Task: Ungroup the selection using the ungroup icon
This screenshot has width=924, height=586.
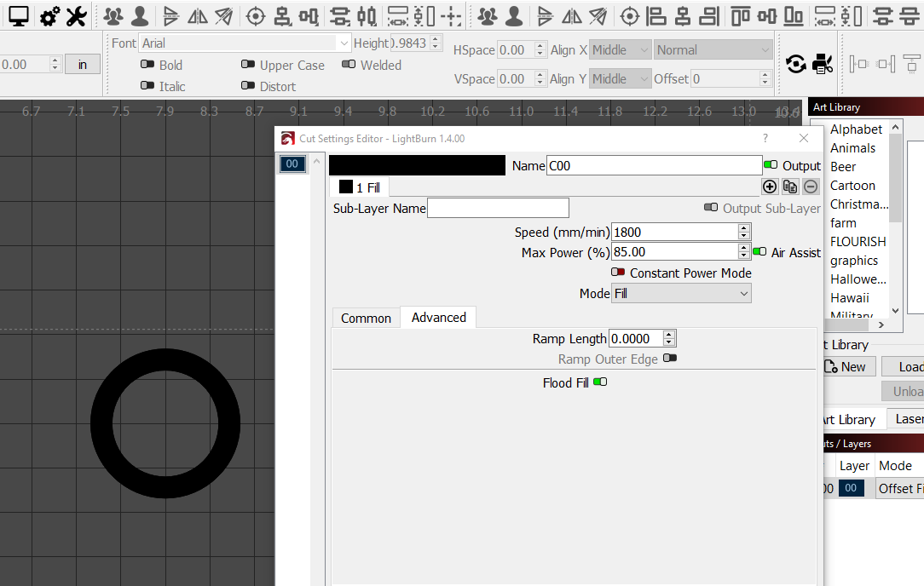Action: [x=140, y=15]
